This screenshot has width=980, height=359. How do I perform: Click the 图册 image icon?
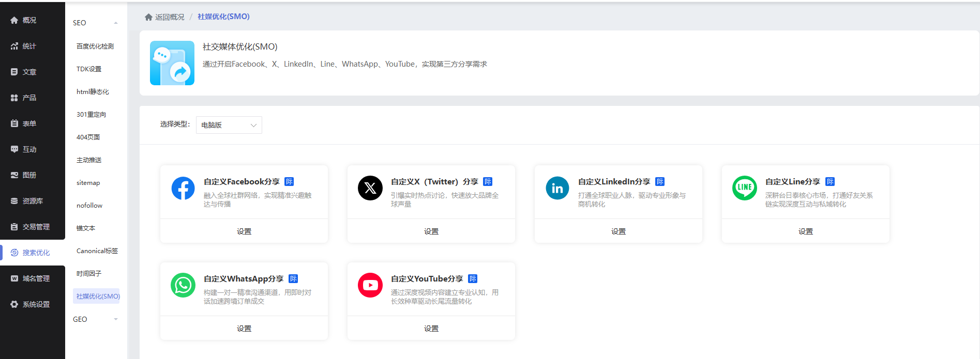coord(14,175)
